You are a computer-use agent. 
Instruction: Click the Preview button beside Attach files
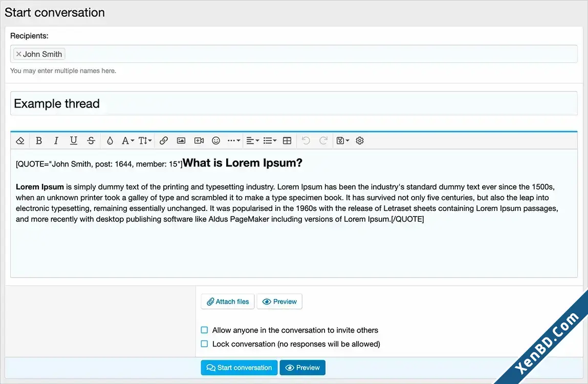[279, 302]
